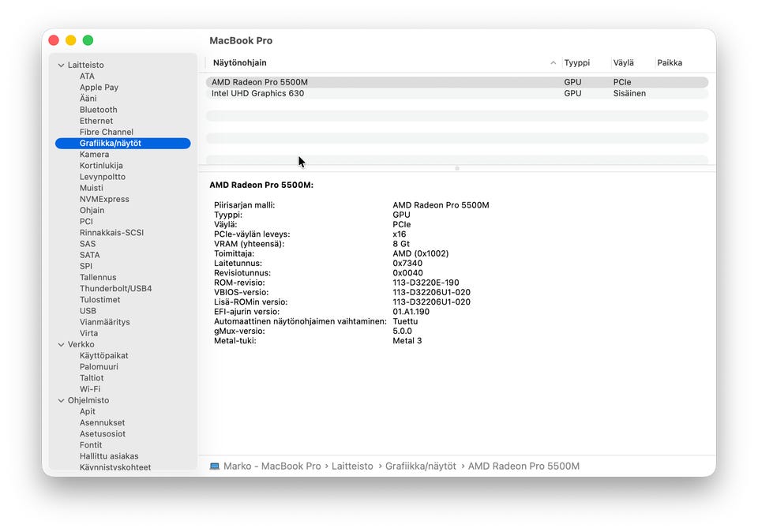758x532 pixels.
Task: Open Thunderbolt/USB4 section
Action: (115, 288)
